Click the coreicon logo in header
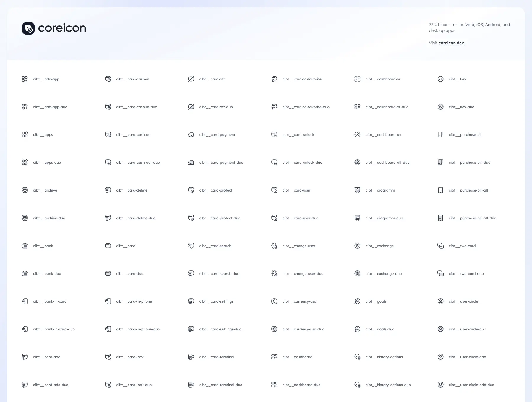532x402 pixels. coord(54,28)
